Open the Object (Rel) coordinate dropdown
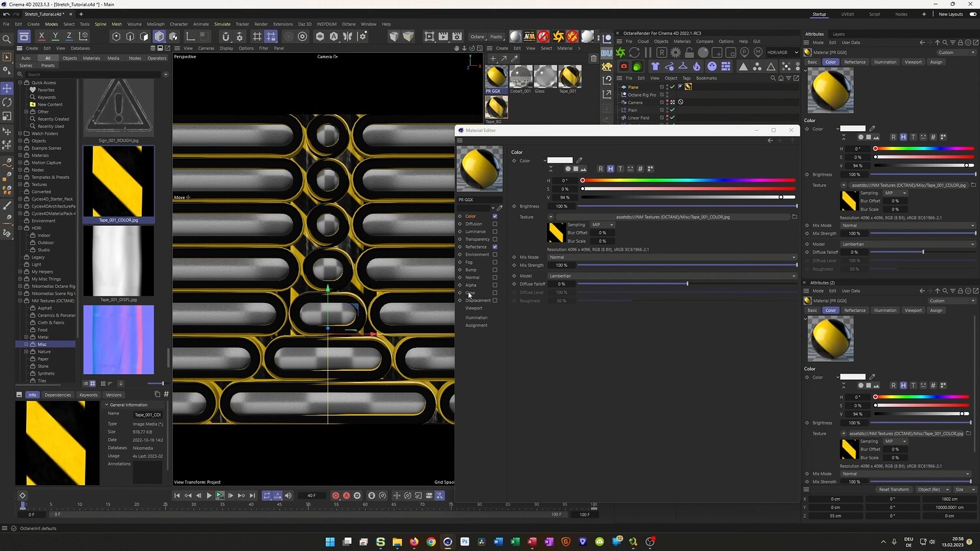 pyautogui.click(x=932, y=489)
